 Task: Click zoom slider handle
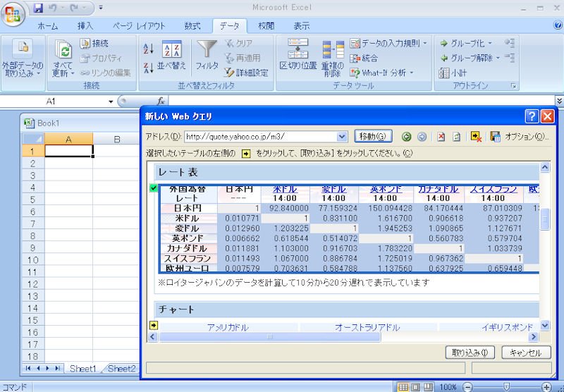[506, 387]
